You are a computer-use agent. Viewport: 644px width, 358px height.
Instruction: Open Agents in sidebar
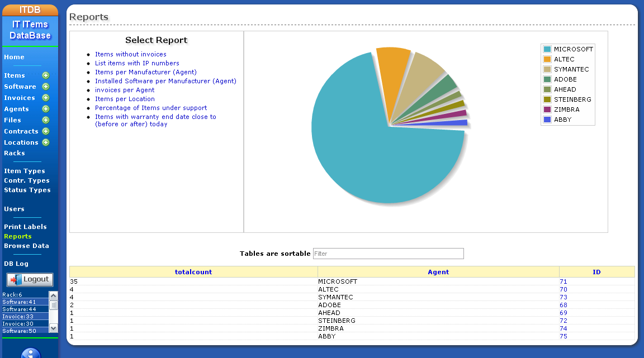pos(16,109)
